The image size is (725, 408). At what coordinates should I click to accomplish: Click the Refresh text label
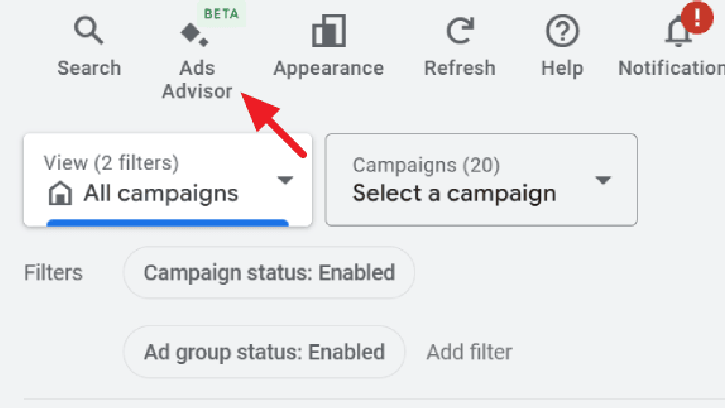(459, 68)
